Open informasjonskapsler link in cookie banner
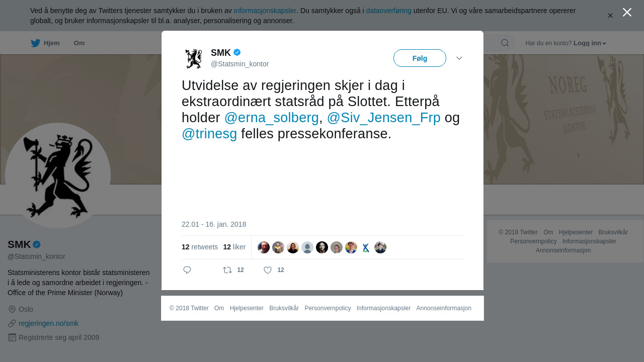This screenshot has width=644, height=362. click(265, 11)
